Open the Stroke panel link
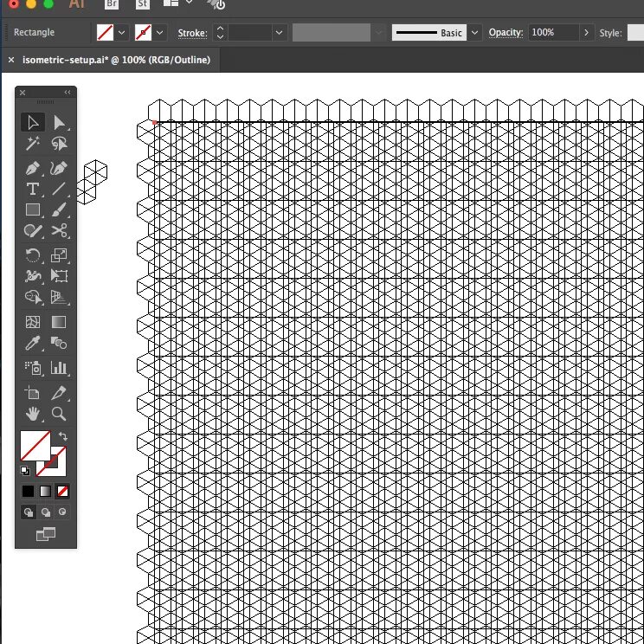644x644 pixels. [192, 33]
